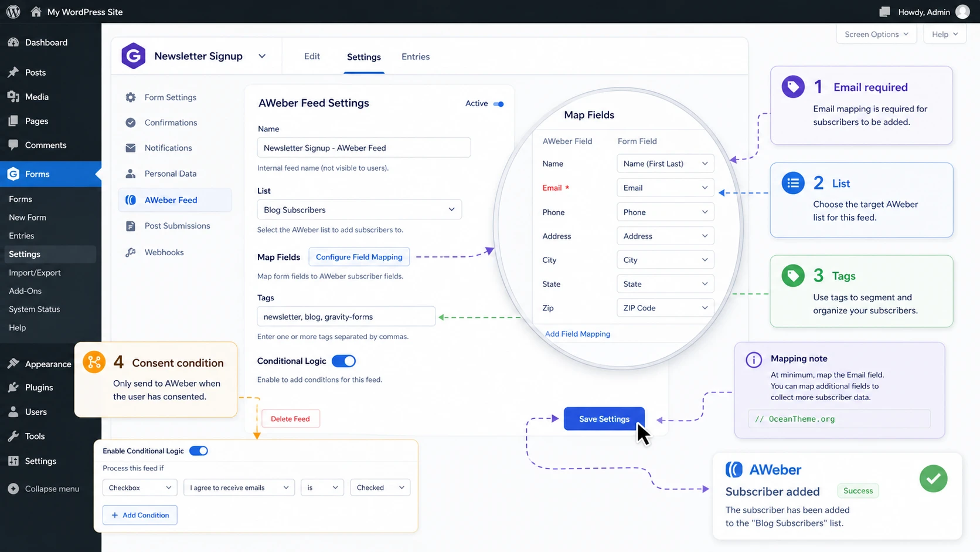Screen dimensions: 980x552
Task: Click the Delete Feed button
Action: tap(290, 419)
